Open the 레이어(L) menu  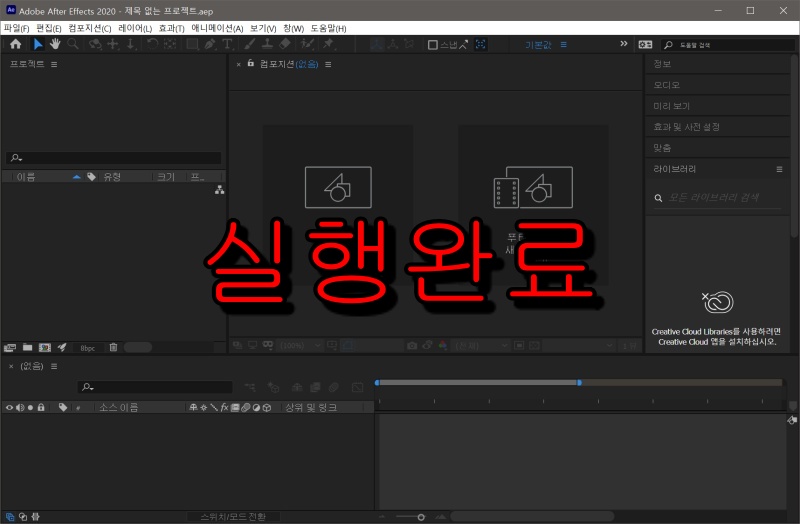135,28
